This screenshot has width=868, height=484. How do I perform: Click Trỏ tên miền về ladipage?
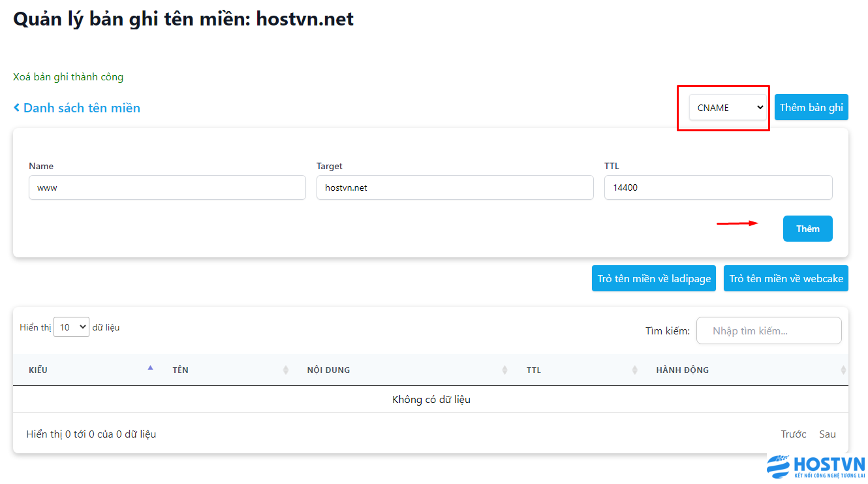click(654, 278)
